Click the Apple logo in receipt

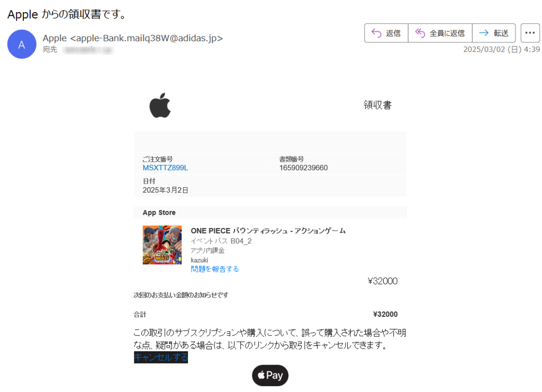click(160, 105)
